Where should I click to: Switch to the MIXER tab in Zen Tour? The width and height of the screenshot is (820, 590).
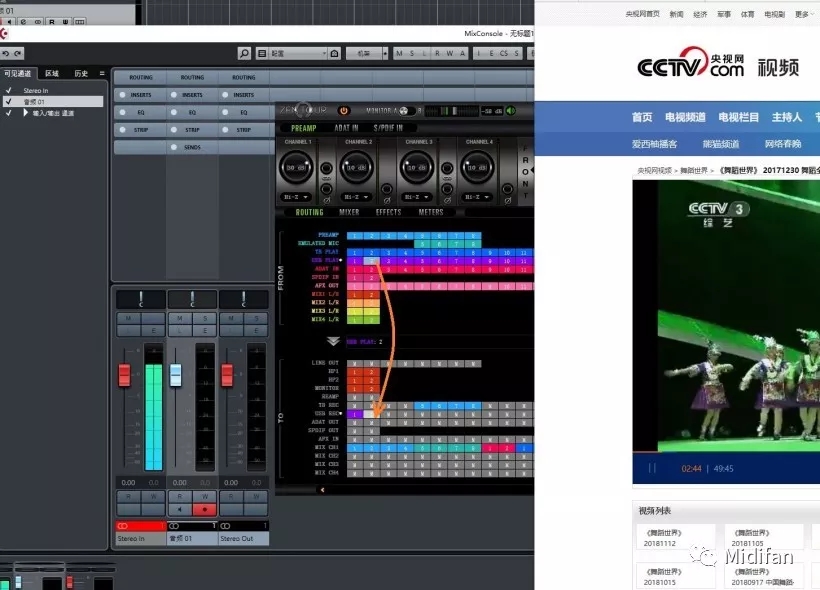click(x=349, y=212)
